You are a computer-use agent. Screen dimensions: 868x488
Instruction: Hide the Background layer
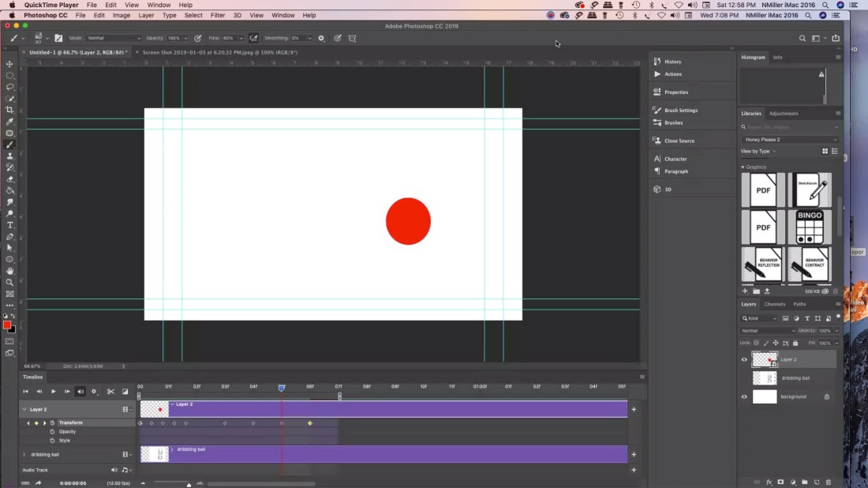(x=744, y=396)
